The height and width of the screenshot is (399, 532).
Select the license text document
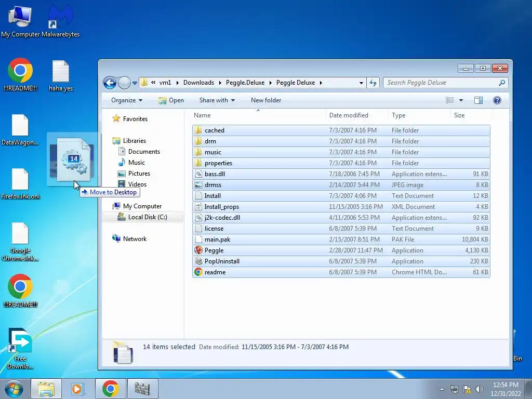(341, 229)
